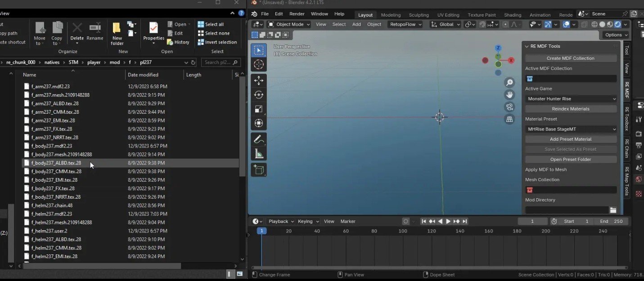The width and height of the screenshot is (644, 281).
Task: Open the Active Game dropdown Monster Hunter Rise
Action: 571,98
